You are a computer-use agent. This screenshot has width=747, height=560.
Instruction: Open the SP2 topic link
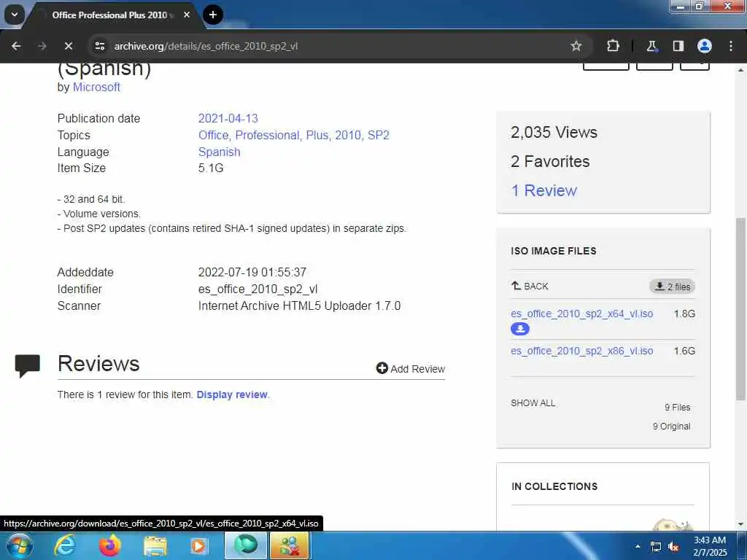(x=379, y=135)
